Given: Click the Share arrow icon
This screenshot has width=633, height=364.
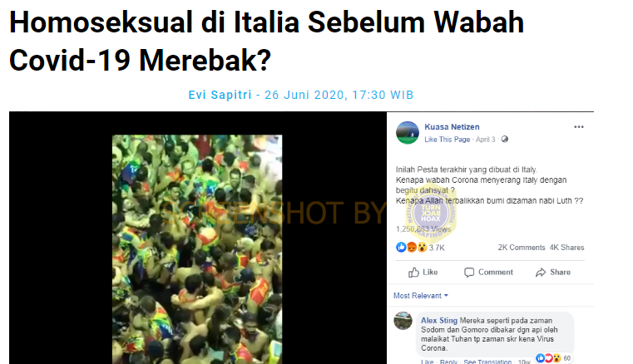Looking at the screenshot, I should (x=541, y=273).
